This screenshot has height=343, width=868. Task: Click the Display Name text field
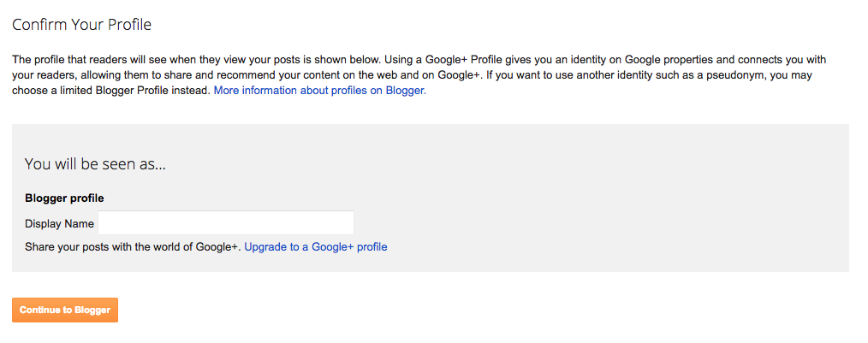point(226,223)
